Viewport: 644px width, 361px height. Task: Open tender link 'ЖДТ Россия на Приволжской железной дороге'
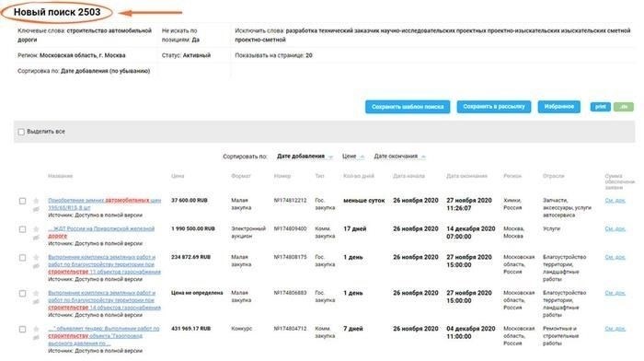[x=101, y=232]
